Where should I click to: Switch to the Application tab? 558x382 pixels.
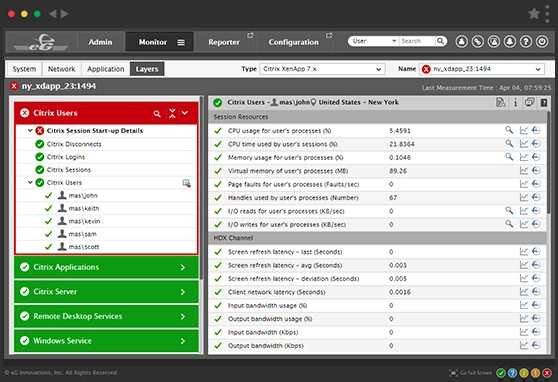tap(106, 69)
